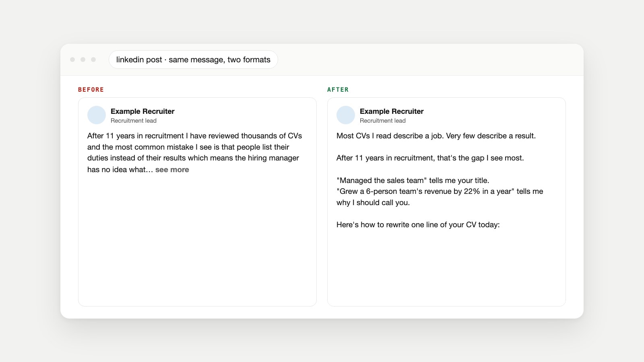Click the 'see more' link in Before post

tap(172, 170)
